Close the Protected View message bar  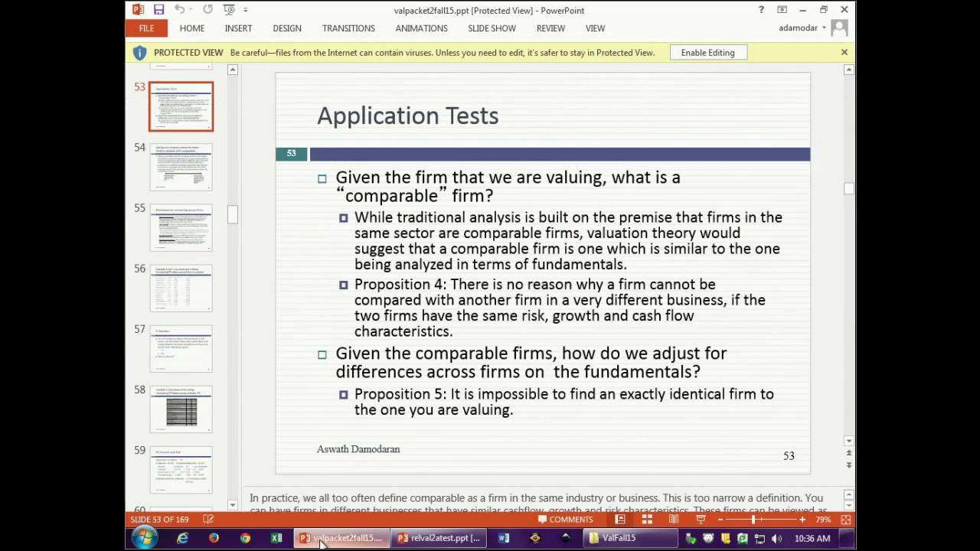(x=844, y=53)
